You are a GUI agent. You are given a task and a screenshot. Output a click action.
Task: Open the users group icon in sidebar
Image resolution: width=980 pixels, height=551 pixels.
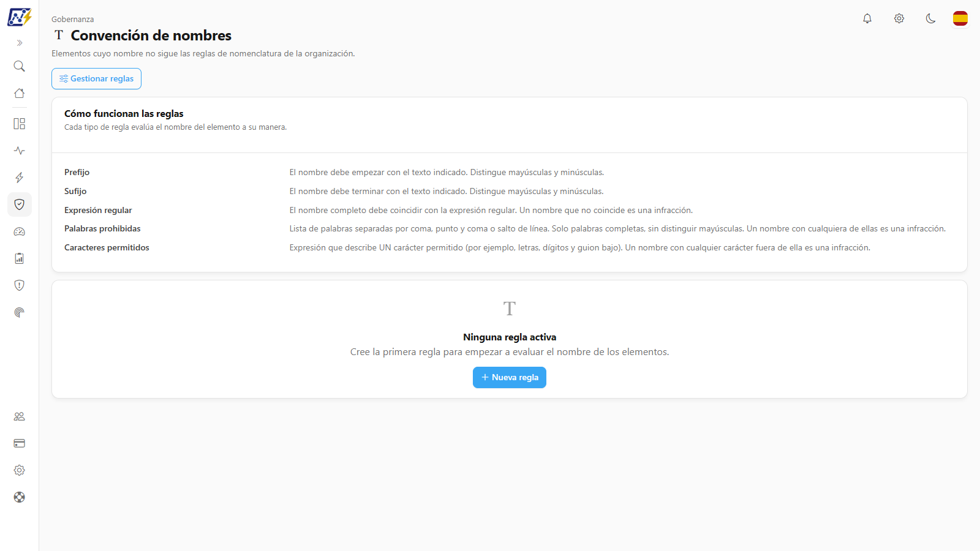[20, 416]
